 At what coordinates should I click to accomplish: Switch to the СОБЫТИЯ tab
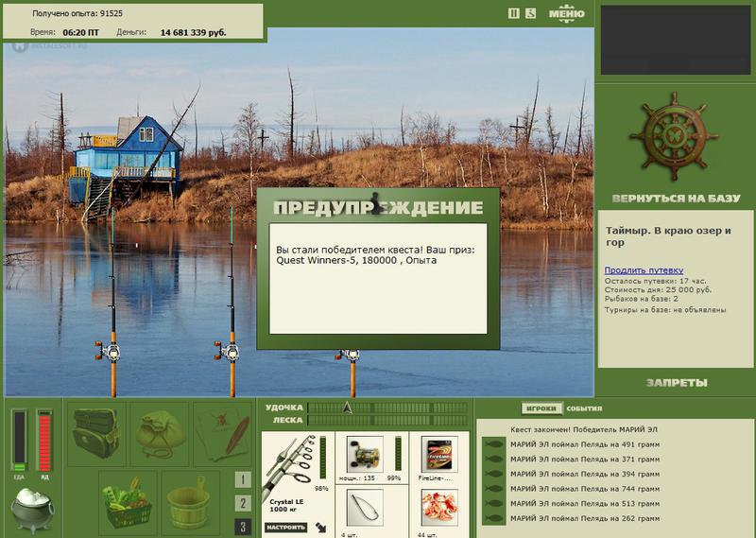pos(584,408)
